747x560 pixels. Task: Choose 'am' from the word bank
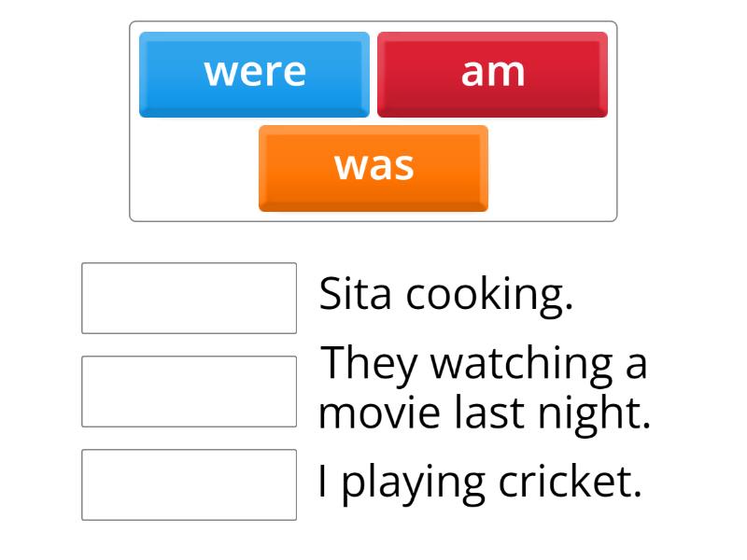[x=493, y=73]
